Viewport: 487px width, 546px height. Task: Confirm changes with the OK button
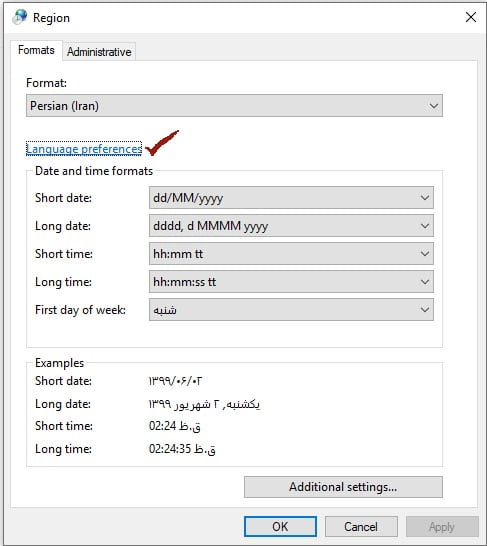(280, 526)
